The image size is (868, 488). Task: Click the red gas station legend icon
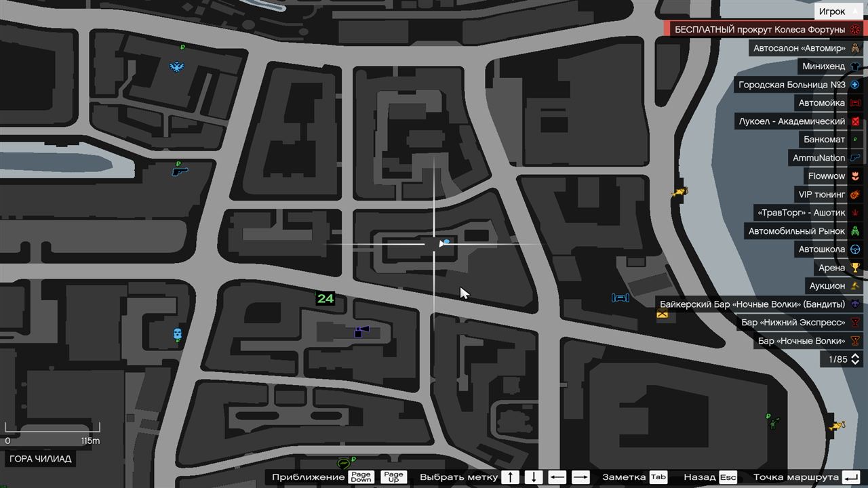pyautogui.click(x=855, y=121)
